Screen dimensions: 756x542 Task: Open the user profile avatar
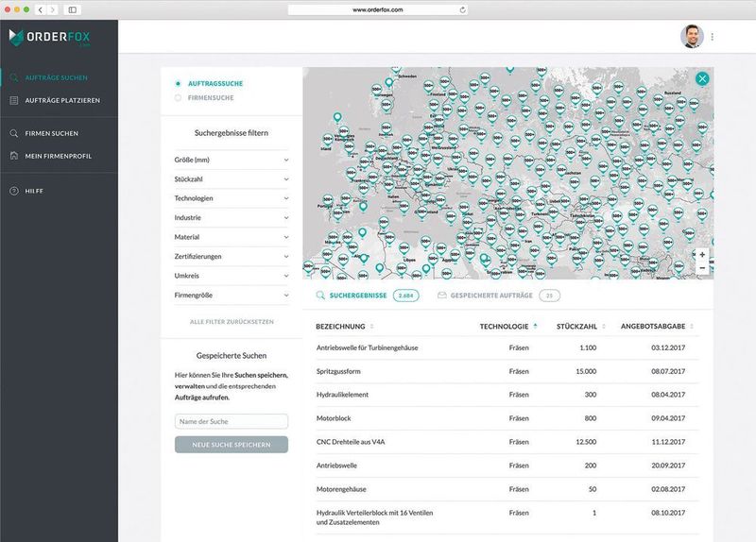coord(692,37)
